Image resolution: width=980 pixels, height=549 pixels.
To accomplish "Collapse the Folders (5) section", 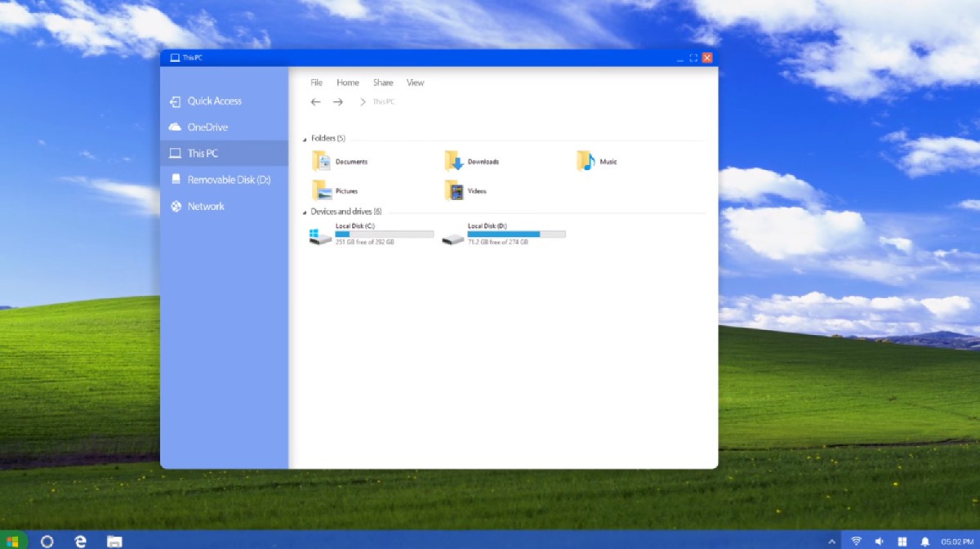I will click(306, 138).
